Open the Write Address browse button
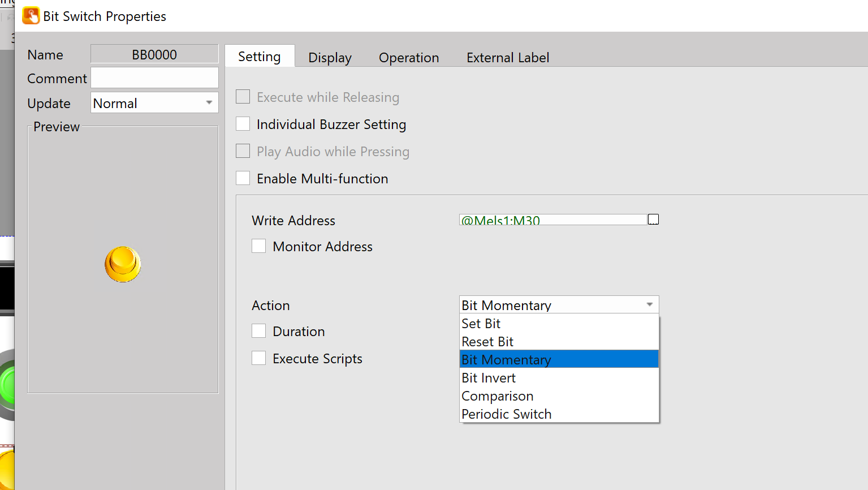The width and height of the screenshot is (868, 490). point(653,220)
